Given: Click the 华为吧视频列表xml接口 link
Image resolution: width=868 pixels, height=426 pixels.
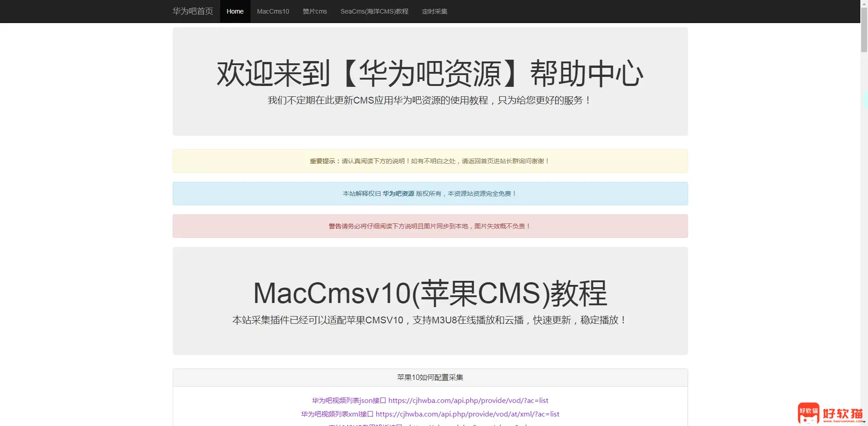Looking at the screenshot, I should click(x=430, y=414).
